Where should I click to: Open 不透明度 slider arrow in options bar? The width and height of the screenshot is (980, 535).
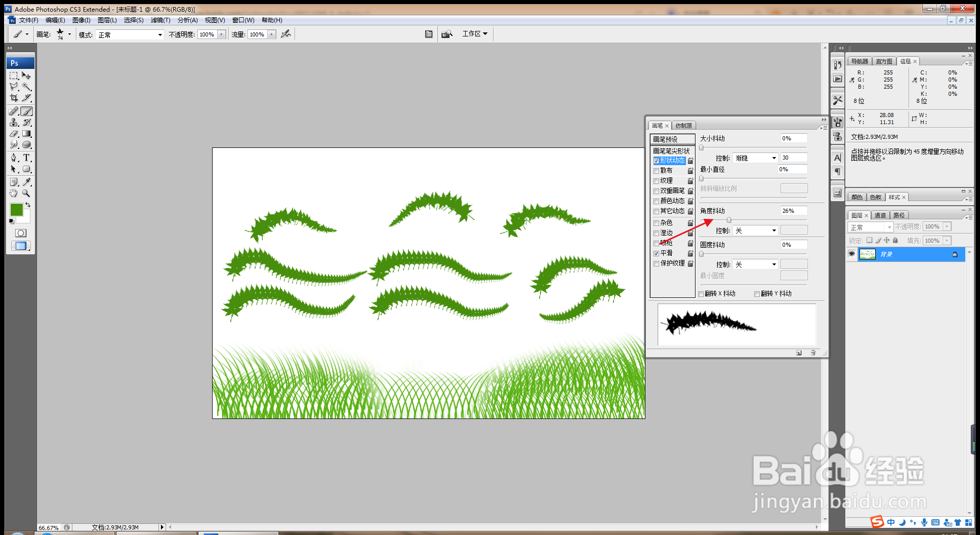222,34
